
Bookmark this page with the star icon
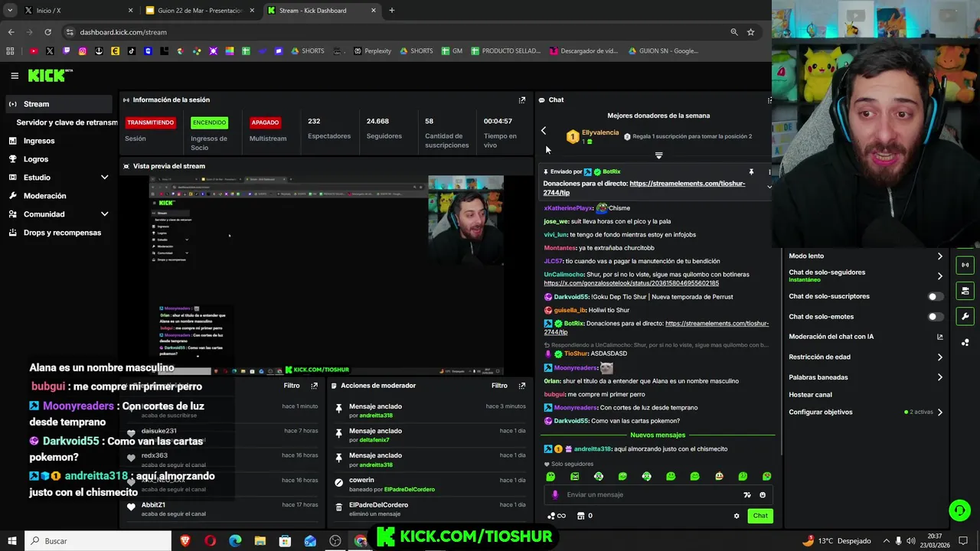(750, 32)
